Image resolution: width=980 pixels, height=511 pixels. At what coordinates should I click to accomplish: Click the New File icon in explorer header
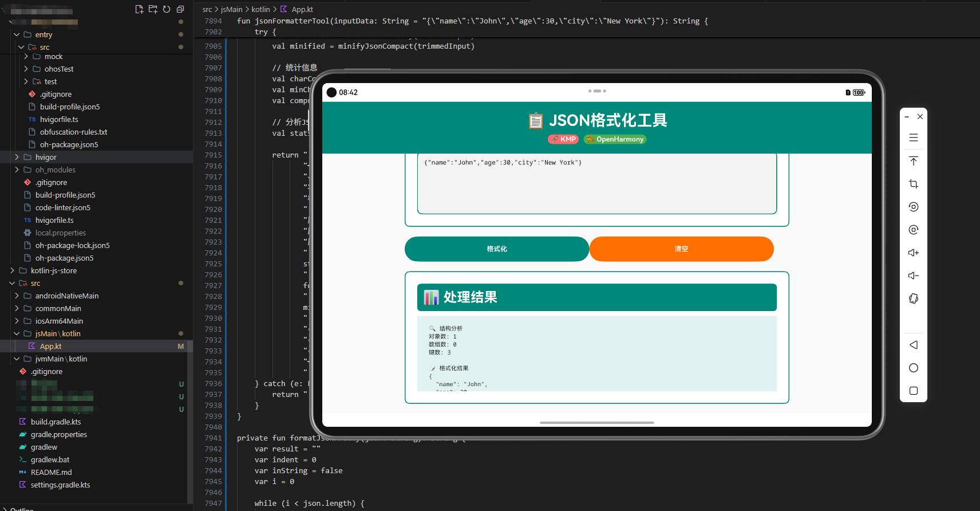point(139,9)
